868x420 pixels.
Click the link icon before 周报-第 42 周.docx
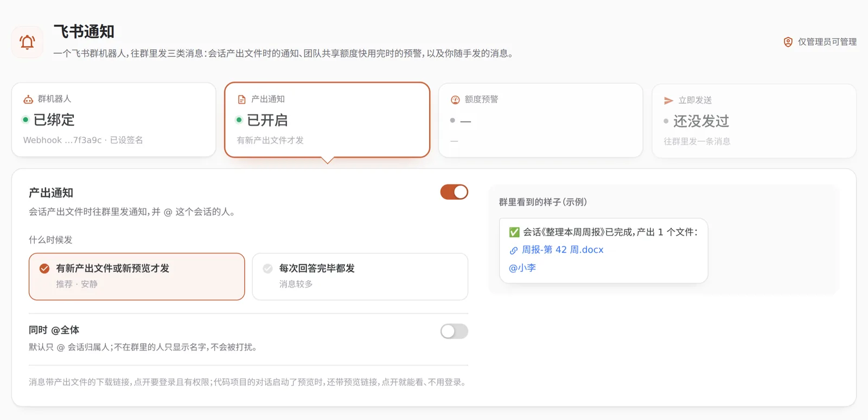pyautogui.click(x=513, y=250)
